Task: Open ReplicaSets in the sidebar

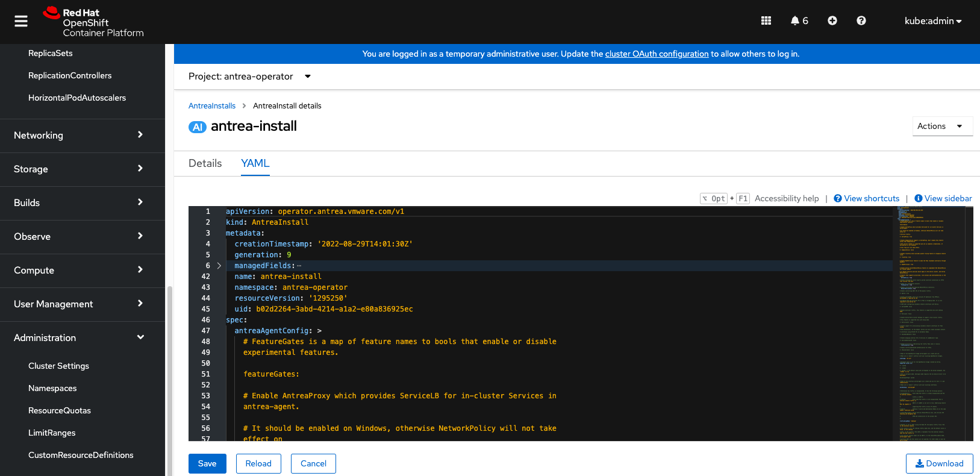Action: pyautogui.click(x=51, y=53)
